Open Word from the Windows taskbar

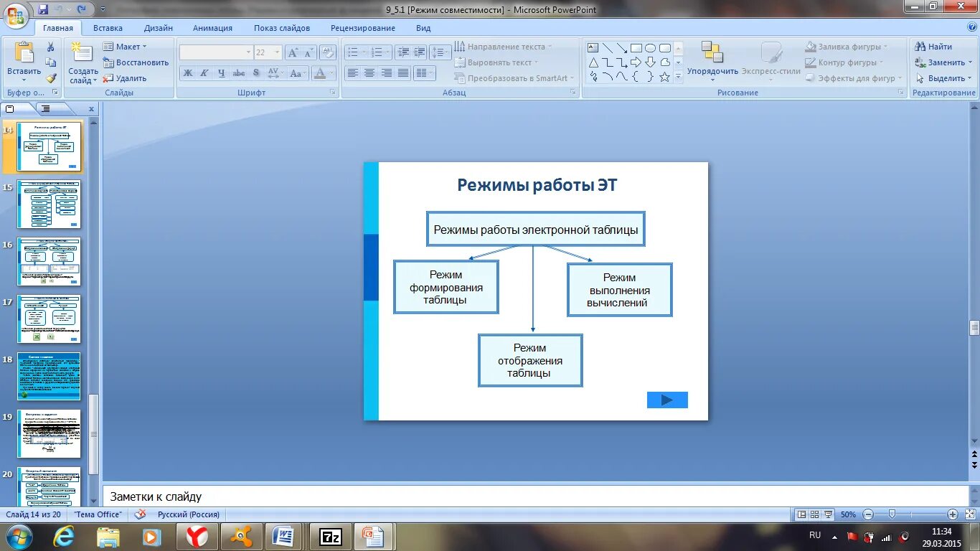click(283, 537)
